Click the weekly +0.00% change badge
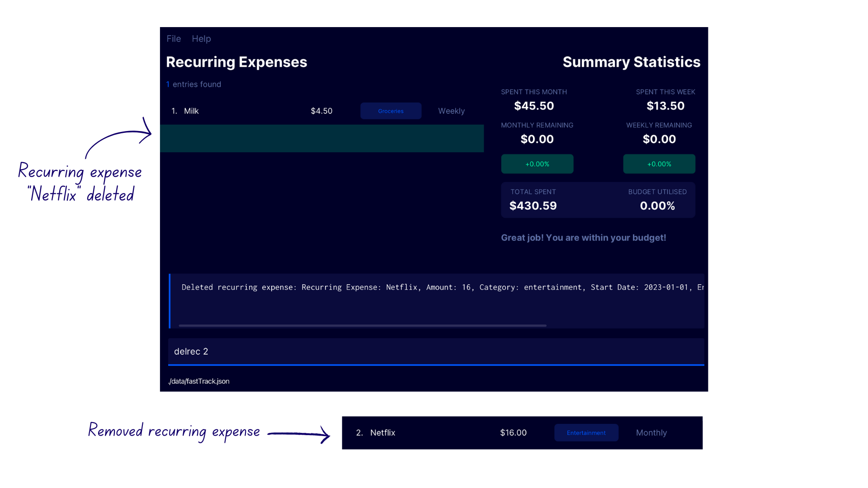The height and width of the screenshot is (488, 868). coord(659,164)
